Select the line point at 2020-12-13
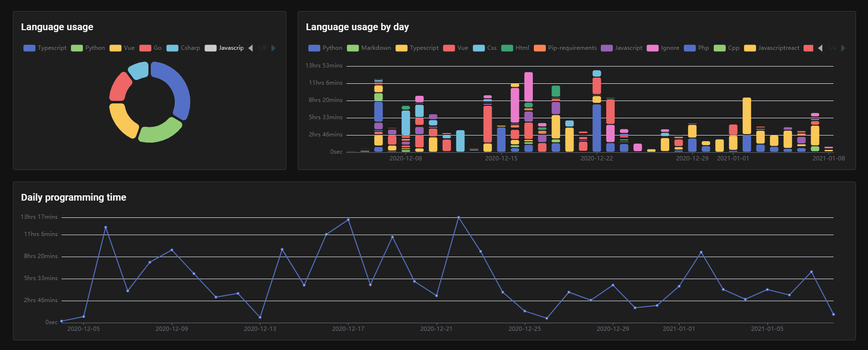Screen dimensions: 868x350 pos(260,317)
